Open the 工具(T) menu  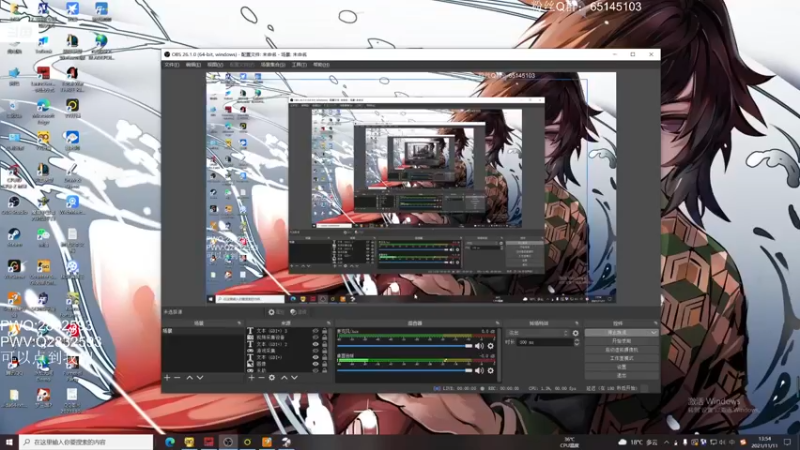click(x=299, y=65)
